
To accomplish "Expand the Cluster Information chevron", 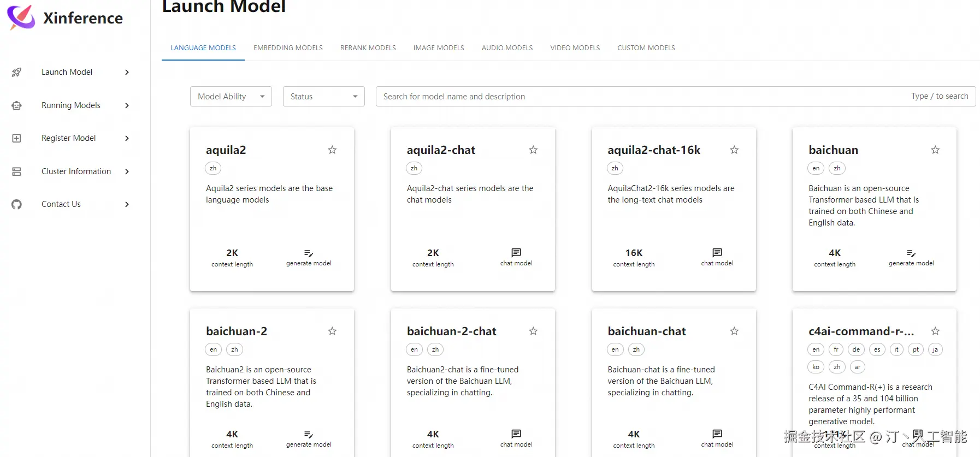I will point(127,171).
